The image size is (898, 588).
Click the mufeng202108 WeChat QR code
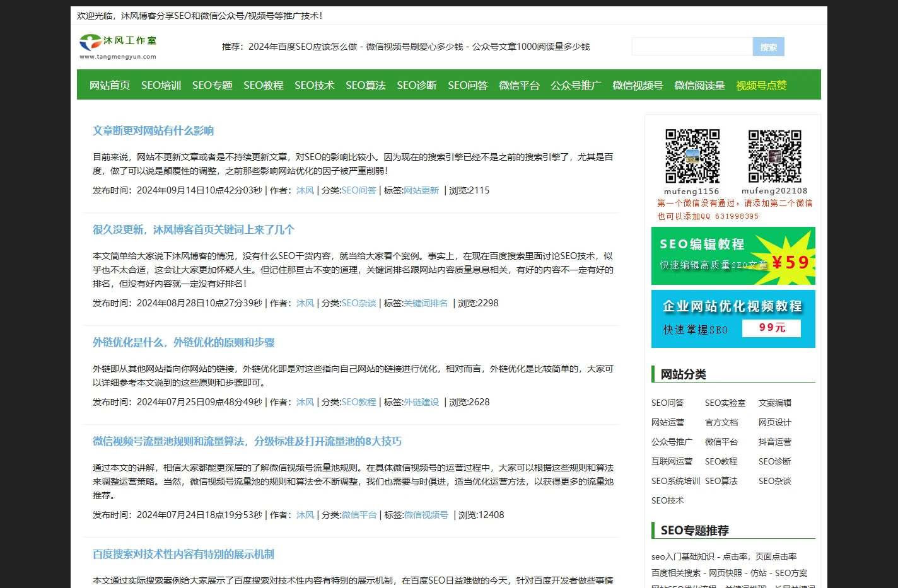[x=774, y=156]
